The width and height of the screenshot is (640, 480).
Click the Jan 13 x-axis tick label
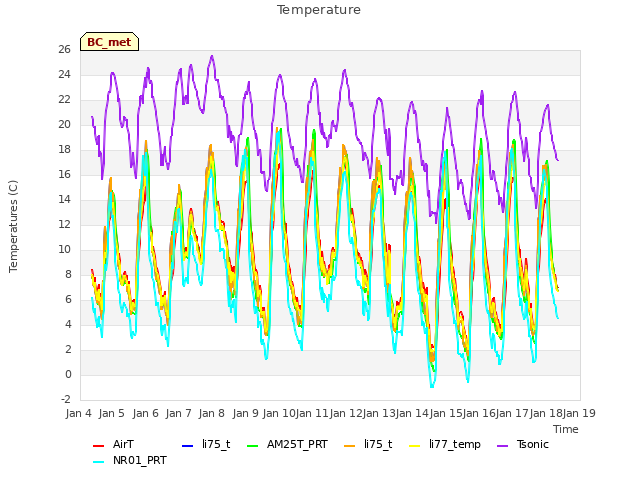click(x=379, y=413)
